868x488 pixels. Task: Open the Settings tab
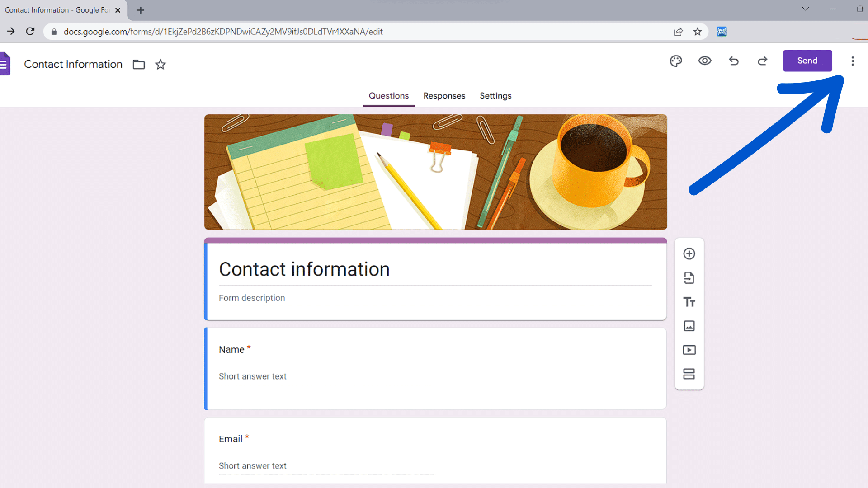pyautogui.click(x=495, y=95)
